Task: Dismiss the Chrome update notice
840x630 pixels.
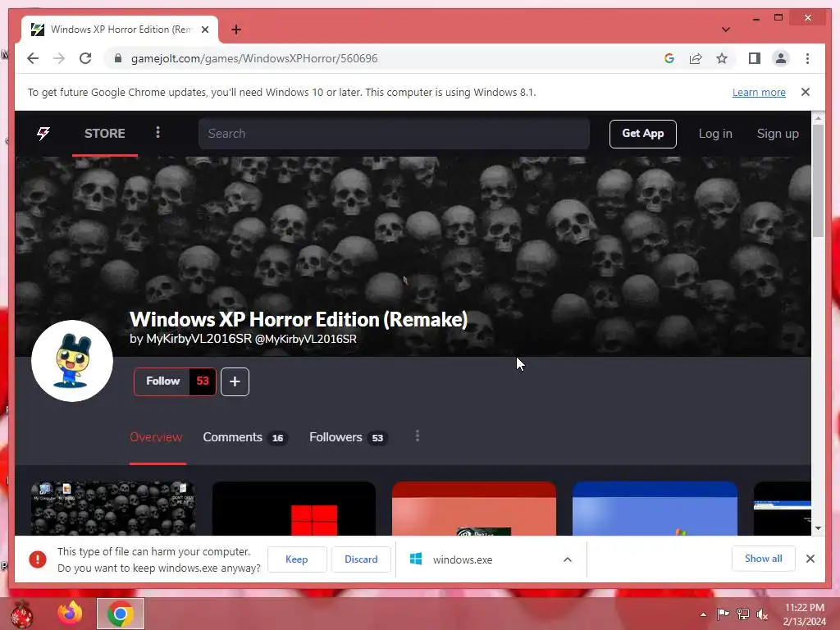Action: pyautogui.click(x=806, y=92)
